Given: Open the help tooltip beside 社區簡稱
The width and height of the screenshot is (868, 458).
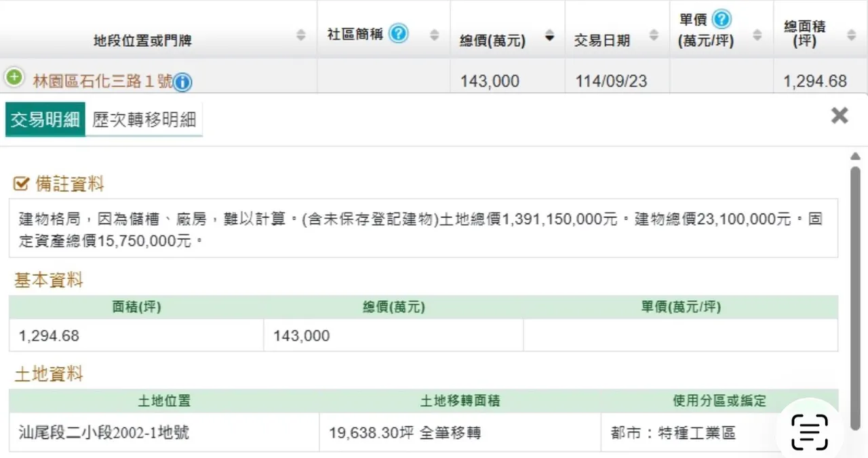Looking at the screenshot, I should pyautogui.click(x=399, y=34).
